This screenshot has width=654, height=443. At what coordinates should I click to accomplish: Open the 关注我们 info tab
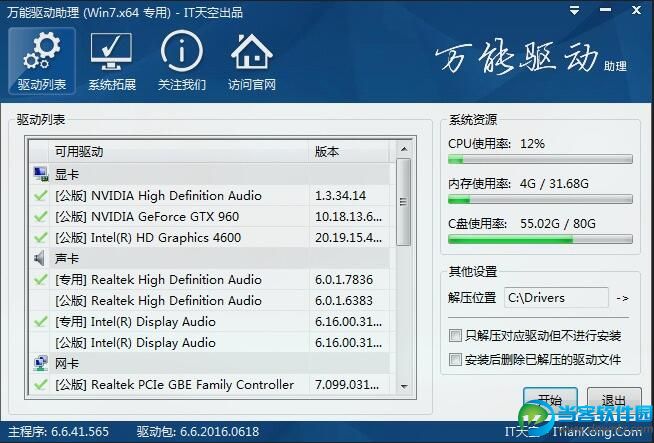[x=182, y=61]
